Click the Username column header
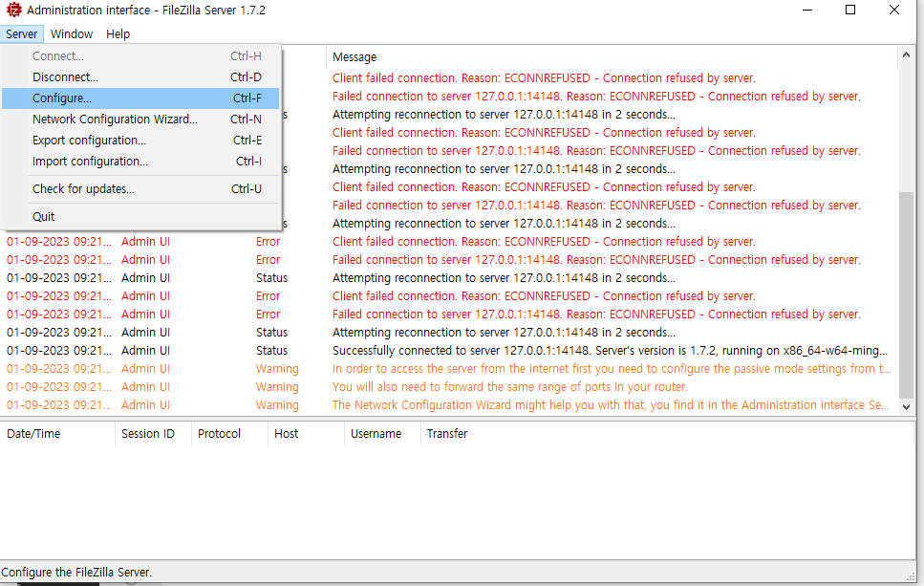The image size is (924, 586). click(x=382, y=434)
